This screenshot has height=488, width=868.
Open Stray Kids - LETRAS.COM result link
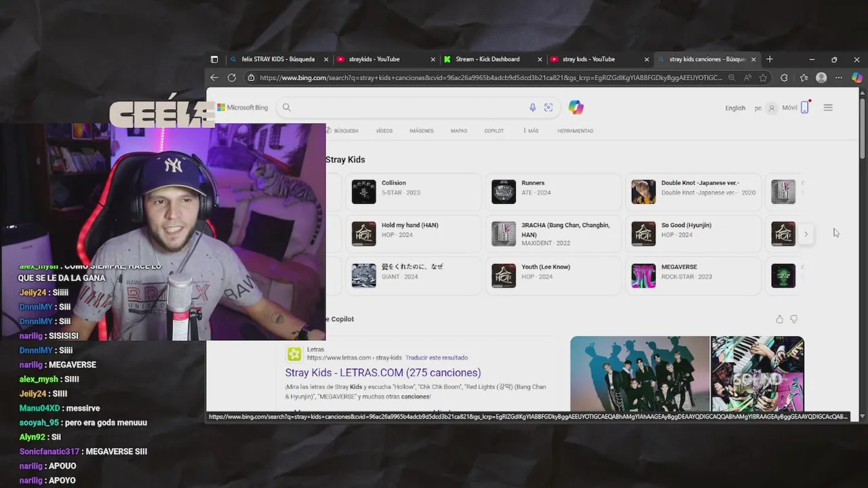click(x=383, y=373)
